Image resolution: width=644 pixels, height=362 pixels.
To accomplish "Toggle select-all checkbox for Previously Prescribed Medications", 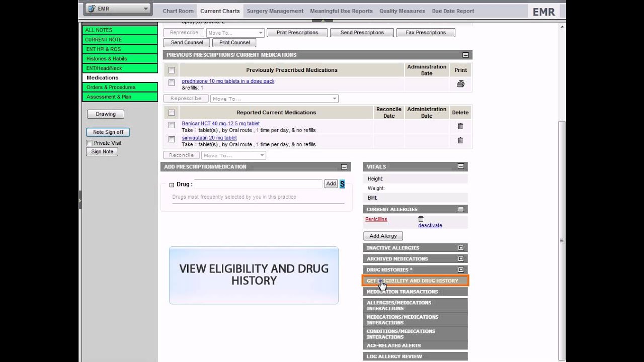I will [x=172, y=70].
